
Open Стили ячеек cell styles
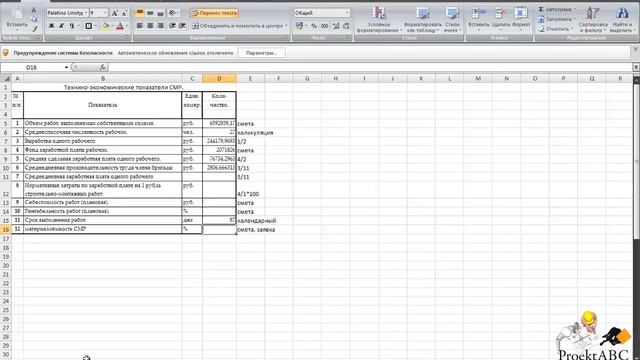click(452, 19)
